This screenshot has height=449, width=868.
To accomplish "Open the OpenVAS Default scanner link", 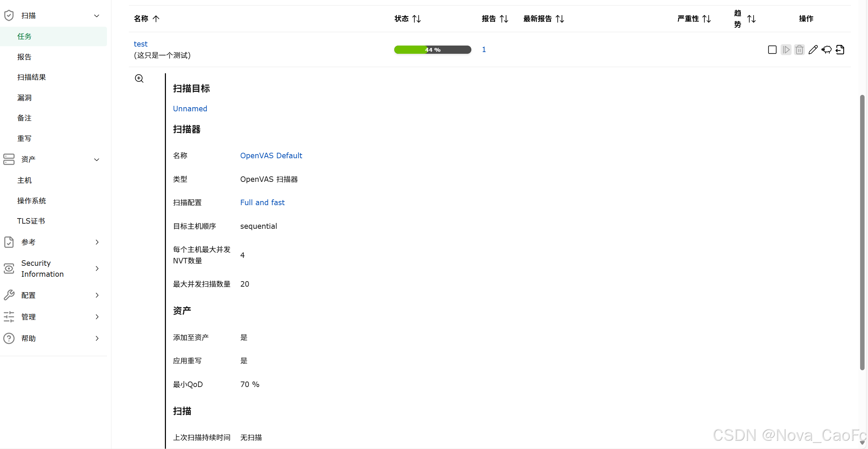I will [x=271, y=155].
